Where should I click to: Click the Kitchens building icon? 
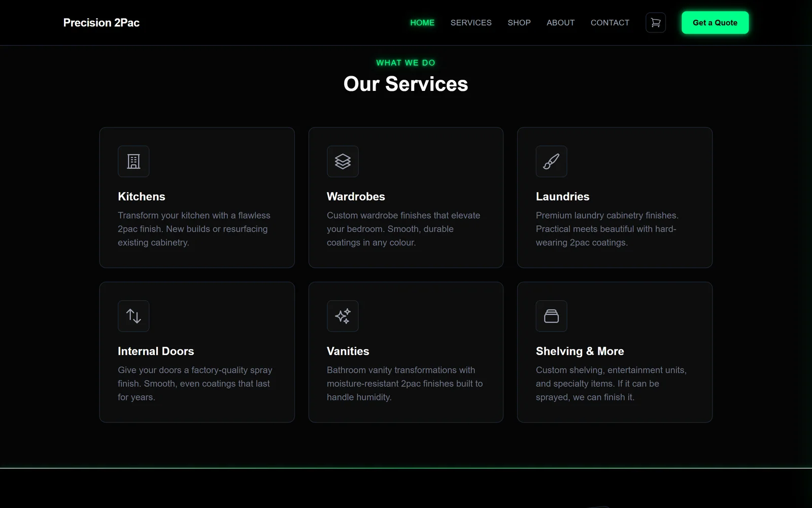pos(133,162)
